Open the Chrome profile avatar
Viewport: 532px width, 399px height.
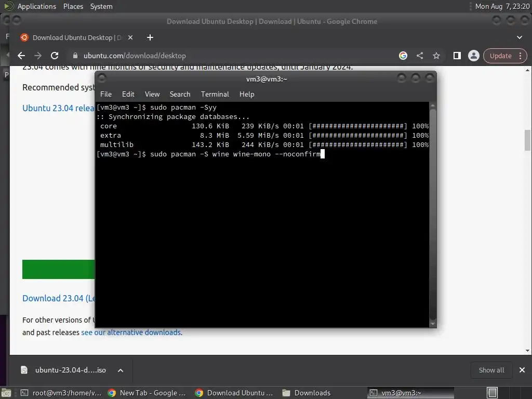(x=474, y=56)
